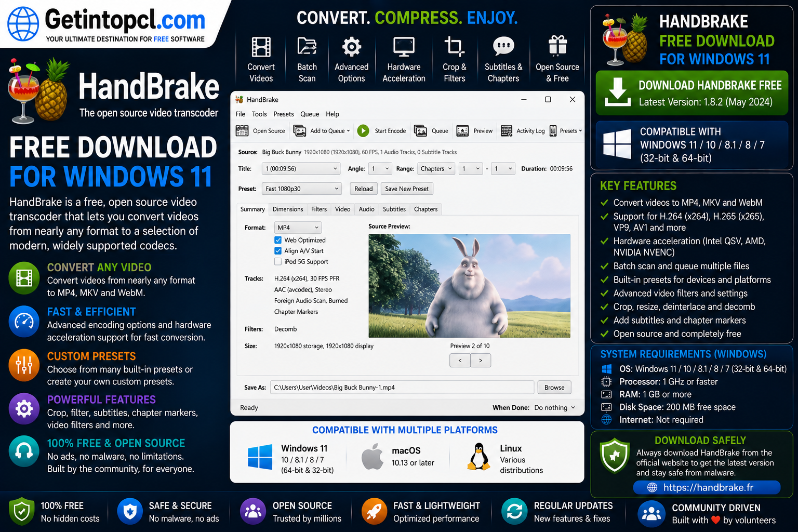Click the Apple macOS logo icon
The image size is (798, 532).
point(372,456)
